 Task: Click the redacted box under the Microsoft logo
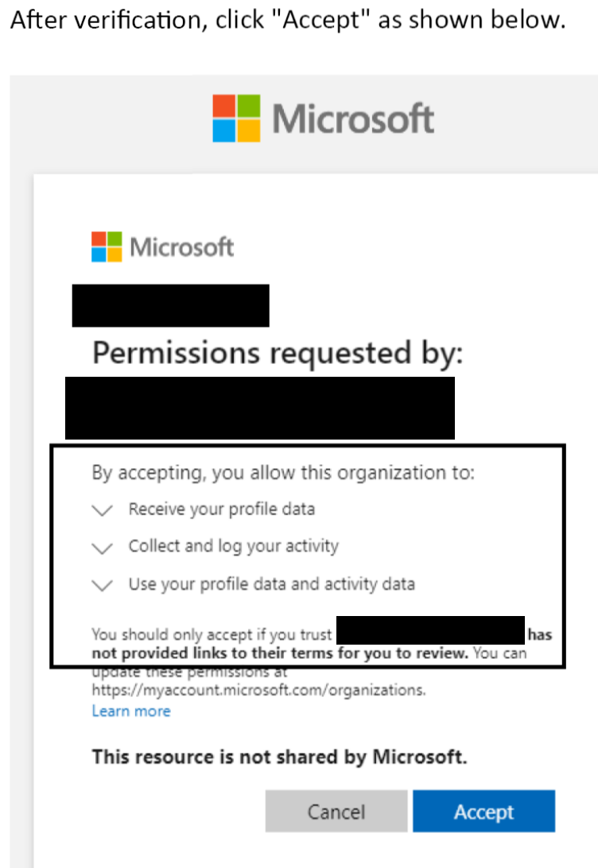pos(170,305)
